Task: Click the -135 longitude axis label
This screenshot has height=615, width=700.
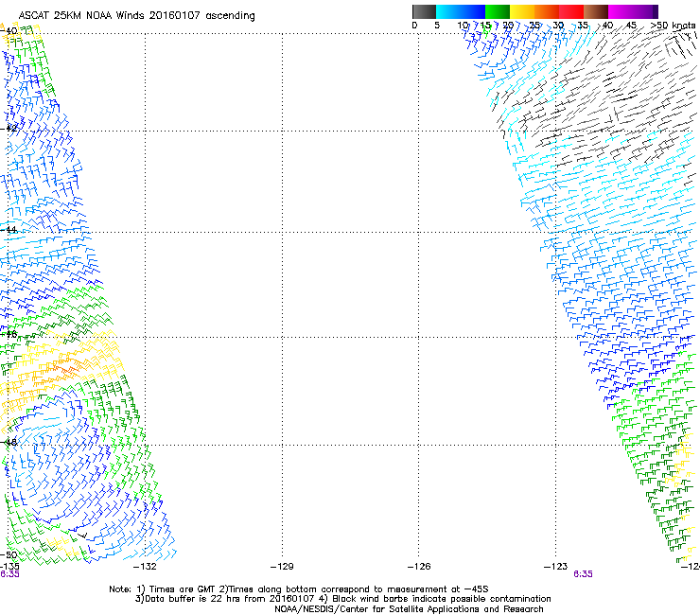Action: pos(9,567)
